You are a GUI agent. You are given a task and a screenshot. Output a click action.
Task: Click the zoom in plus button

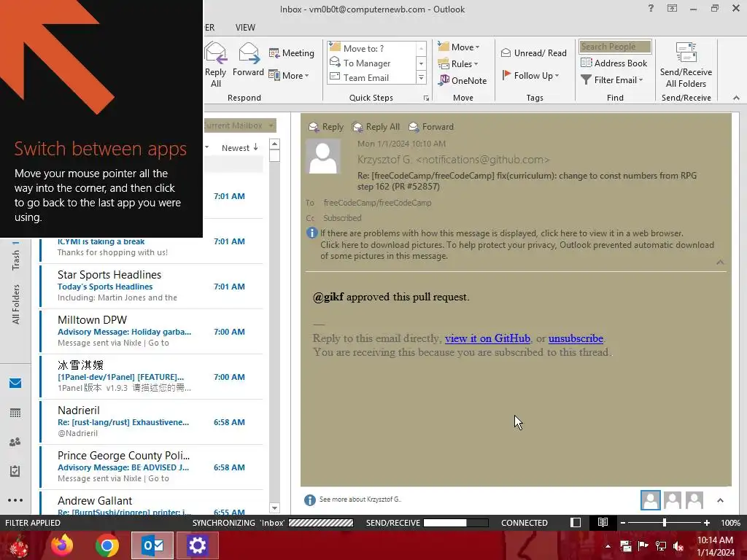[706, 523]
